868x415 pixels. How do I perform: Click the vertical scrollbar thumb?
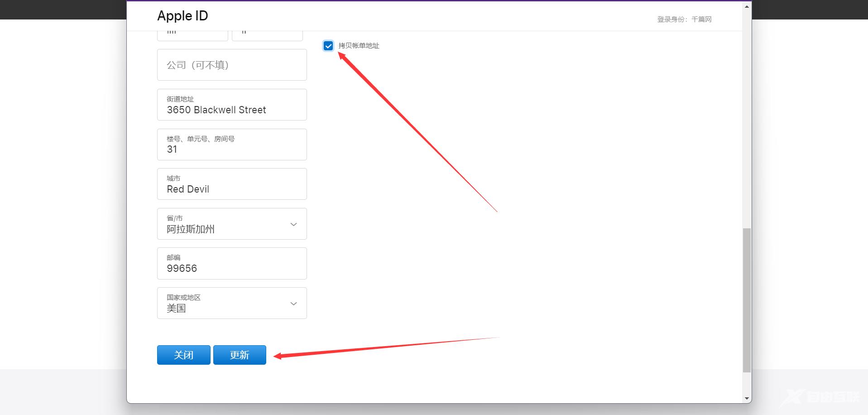tap(747, 300)
